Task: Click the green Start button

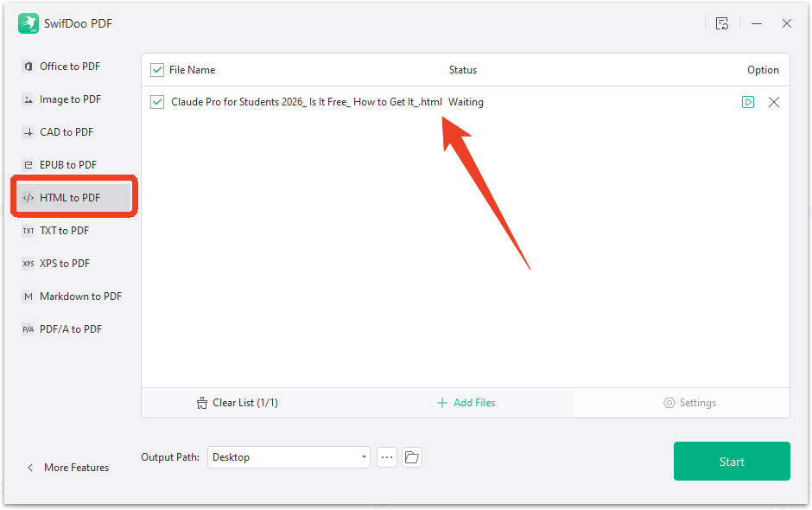Action: click(732, 462)
